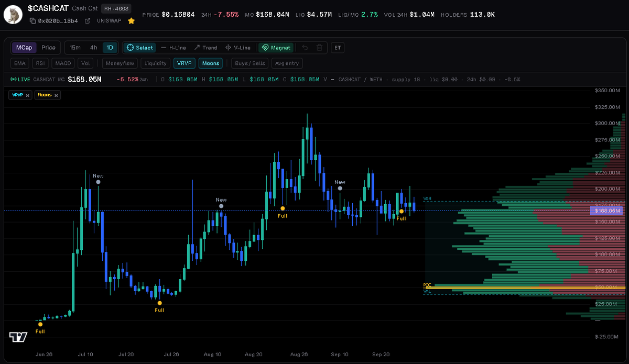Image resolution: width=629 pixels, height=364 pixels.
Task: Click the New moon marker near Aug 10
Action: (221, 206)
